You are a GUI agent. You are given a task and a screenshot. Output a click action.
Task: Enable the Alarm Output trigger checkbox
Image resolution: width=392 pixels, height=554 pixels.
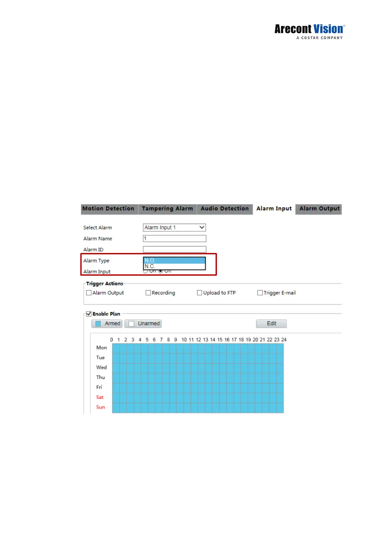[89, 293]
